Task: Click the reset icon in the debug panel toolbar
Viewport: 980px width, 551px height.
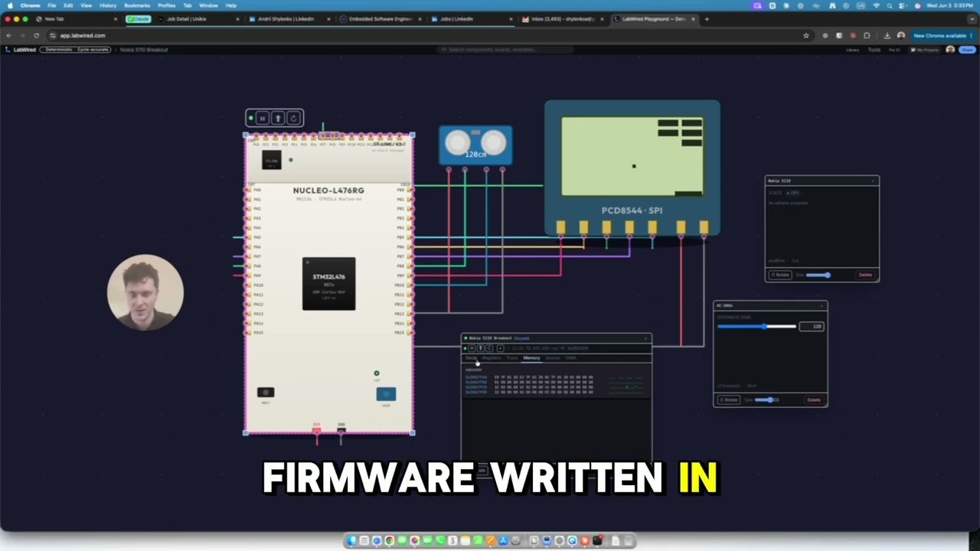Action: pos(489,348)
